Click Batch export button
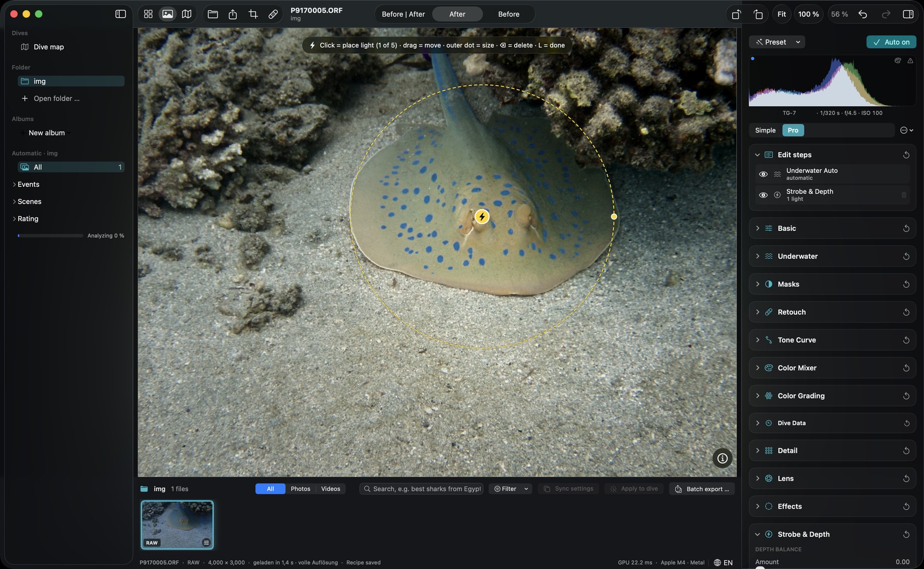 pos(702,488)
